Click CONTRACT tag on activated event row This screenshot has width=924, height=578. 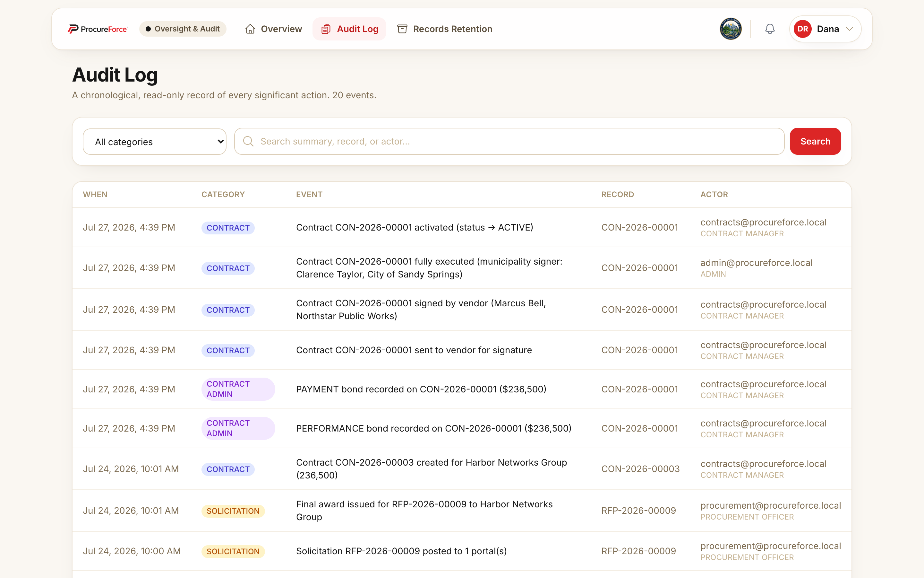[x=228, y=228]
